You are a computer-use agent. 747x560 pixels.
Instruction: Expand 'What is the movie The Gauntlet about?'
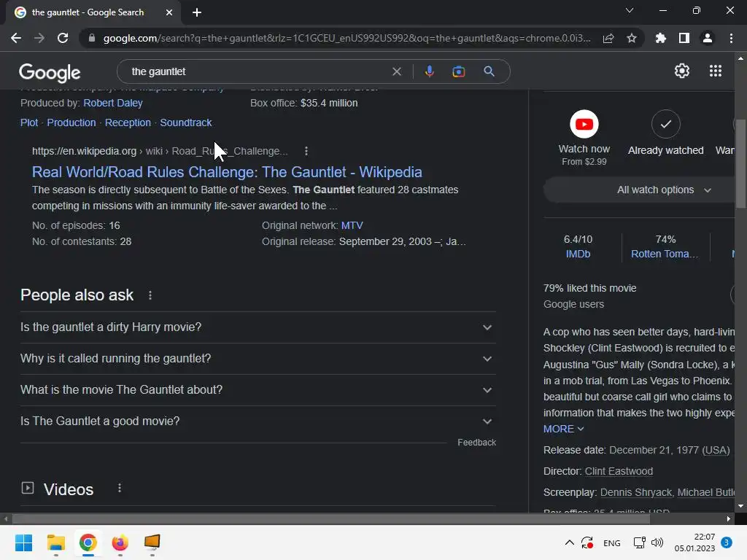point(258,390)
